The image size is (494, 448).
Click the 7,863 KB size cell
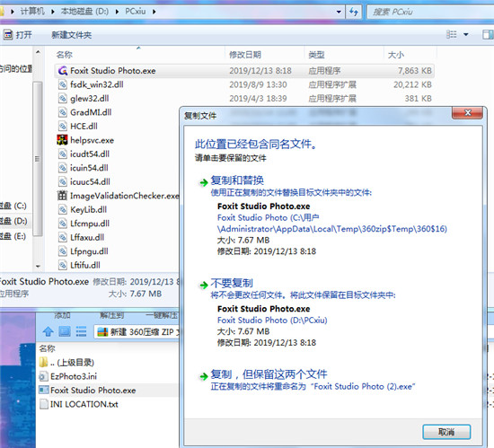(415, 71)
